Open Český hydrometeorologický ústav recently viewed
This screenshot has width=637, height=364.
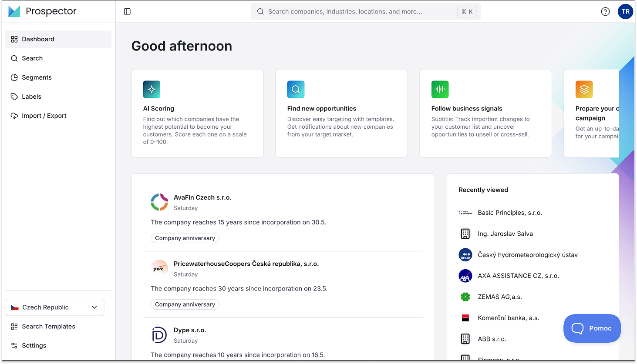528,255
